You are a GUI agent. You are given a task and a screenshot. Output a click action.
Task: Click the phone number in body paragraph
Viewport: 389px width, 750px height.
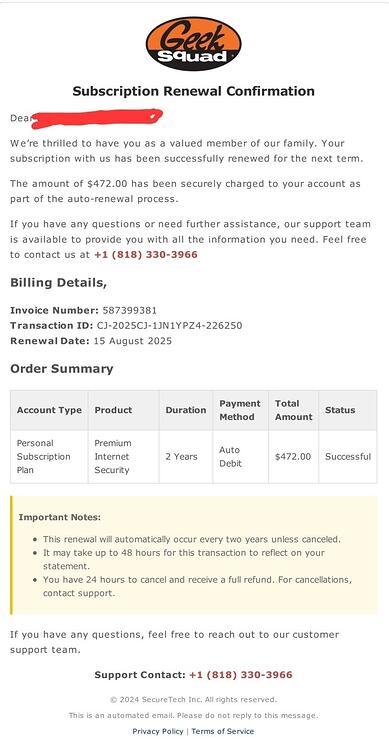(x=146, y=255)
